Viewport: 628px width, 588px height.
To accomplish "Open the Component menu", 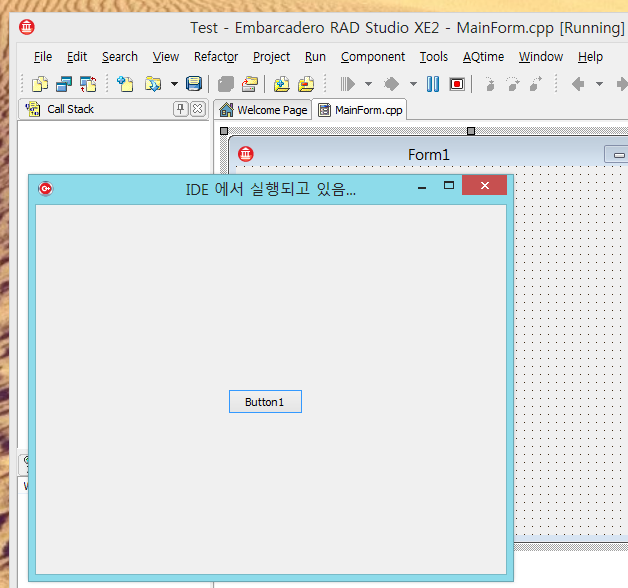I will [x=372, y=57].
